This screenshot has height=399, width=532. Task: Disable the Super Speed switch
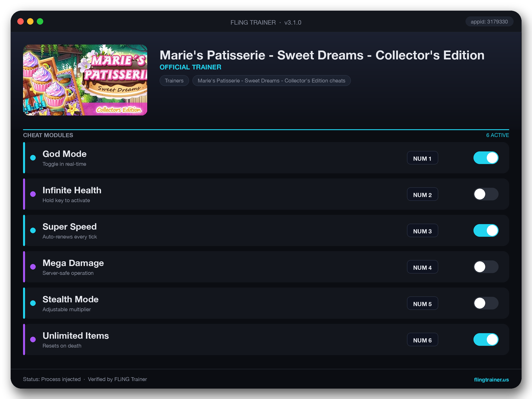[486, 230]
